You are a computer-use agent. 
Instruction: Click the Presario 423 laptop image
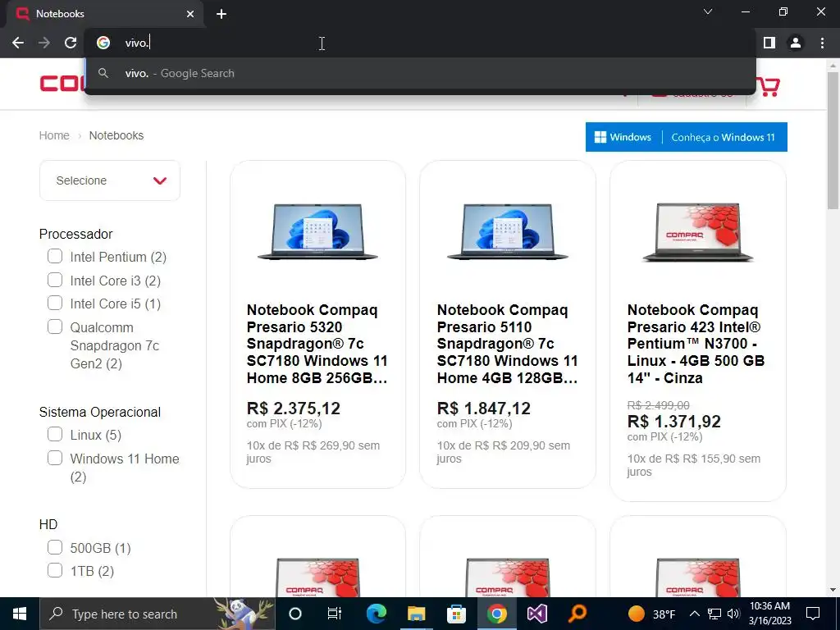point(698,231)
